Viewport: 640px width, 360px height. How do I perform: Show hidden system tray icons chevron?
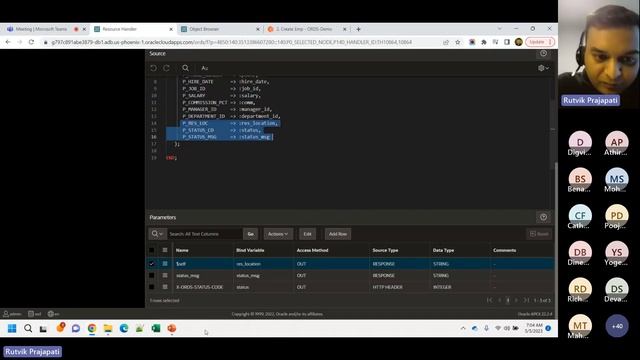click(463, 328)
